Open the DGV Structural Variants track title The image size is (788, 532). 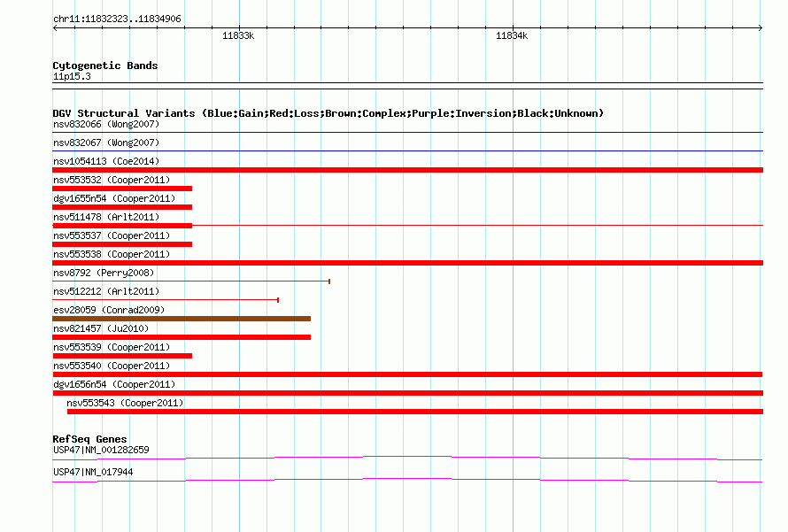(328, 113)
